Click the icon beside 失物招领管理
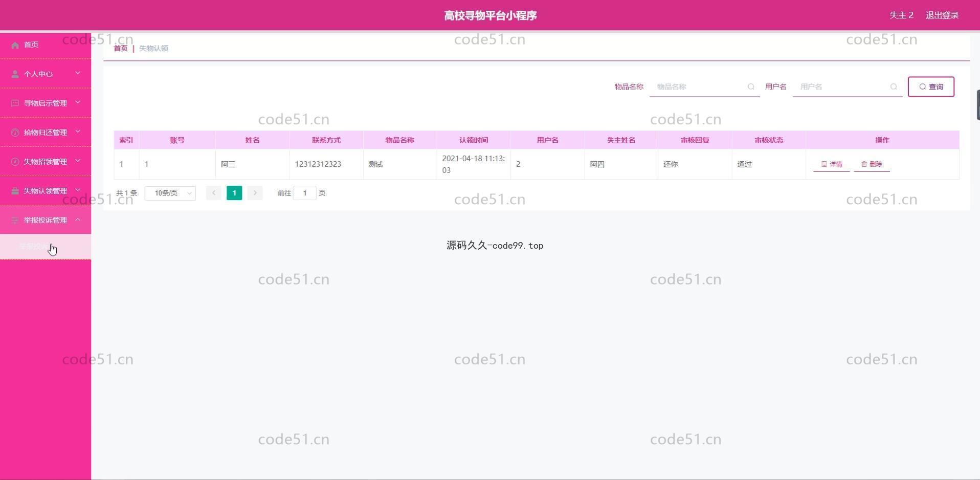This screenshot has width=980, height=480. pyautogui.click(x=15, y=162)
